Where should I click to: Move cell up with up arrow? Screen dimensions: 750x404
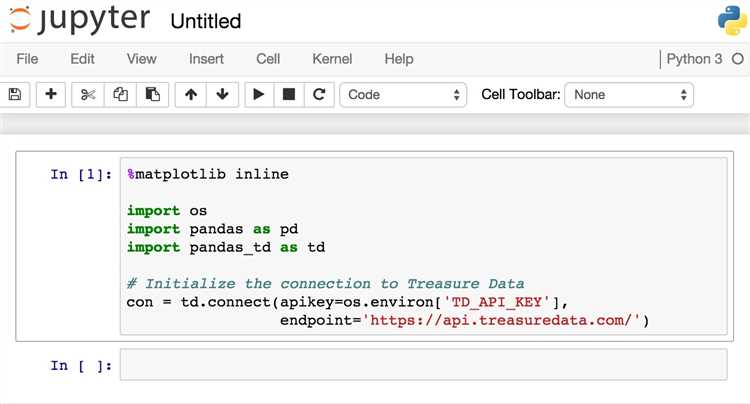point(191,94)
